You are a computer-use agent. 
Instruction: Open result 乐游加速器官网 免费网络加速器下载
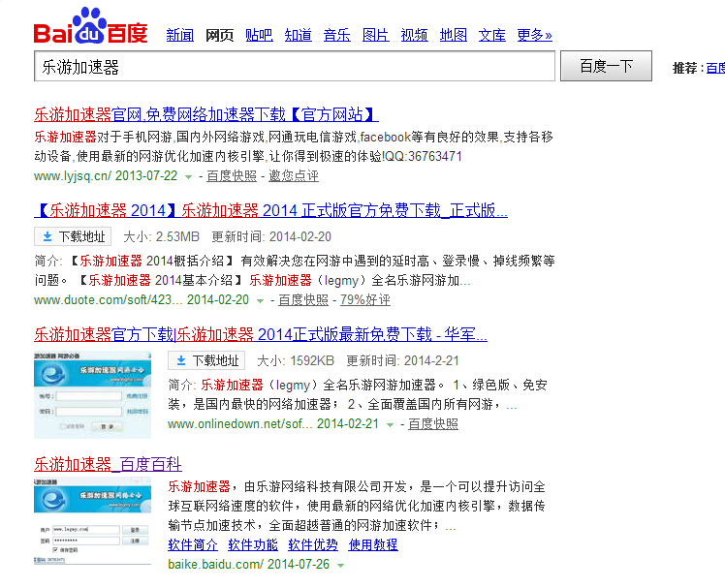(206, 114)
